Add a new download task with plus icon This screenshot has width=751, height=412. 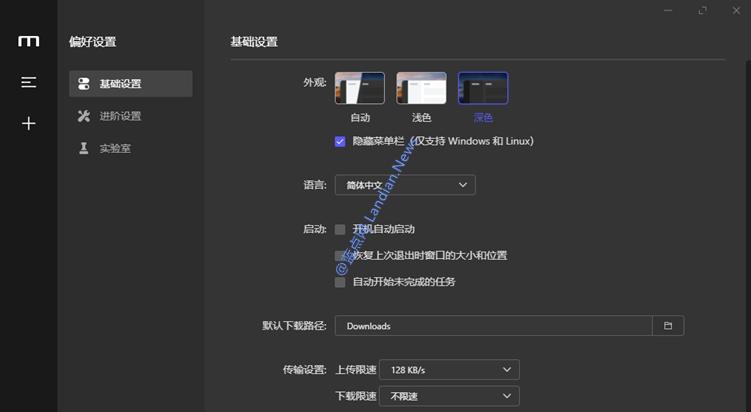tap(29, 124)
